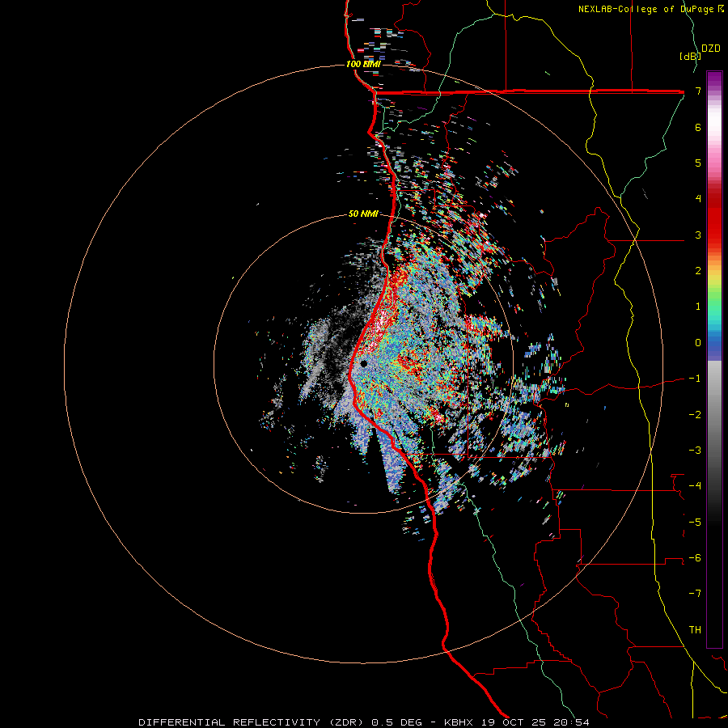Click the 6 value on the color scale
Image resolution: width=728 pixels, height=728 pixels.
pos(698,127)
